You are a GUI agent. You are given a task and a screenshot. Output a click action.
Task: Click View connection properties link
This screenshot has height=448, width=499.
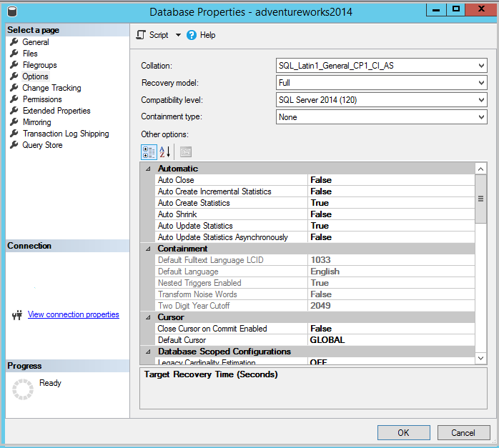[73, 314]
